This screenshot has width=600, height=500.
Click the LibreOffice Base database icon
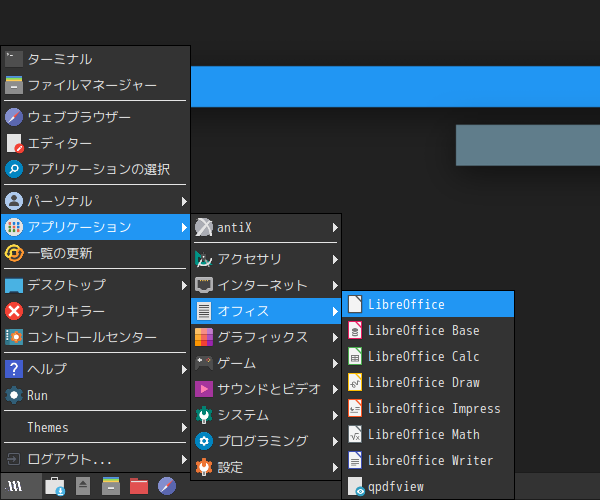[x=355, y=331]
